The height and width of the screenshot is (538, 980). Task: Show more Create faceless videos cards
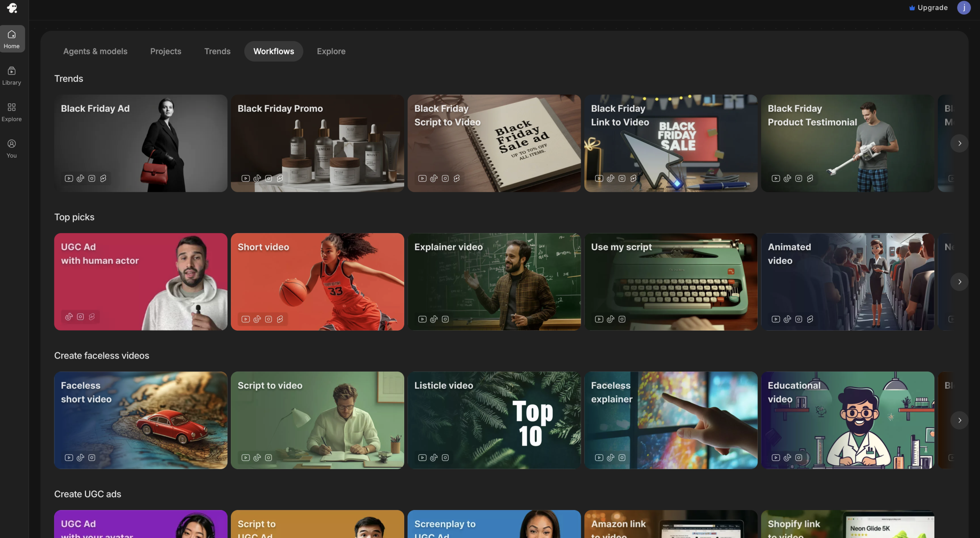[959, 421]
